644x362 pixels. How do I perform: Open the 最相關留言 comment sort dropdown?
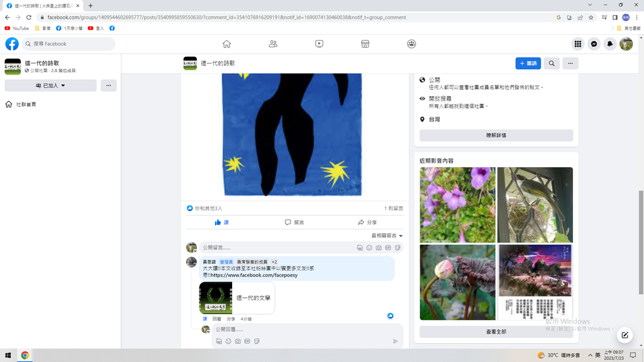click(387, 236)
